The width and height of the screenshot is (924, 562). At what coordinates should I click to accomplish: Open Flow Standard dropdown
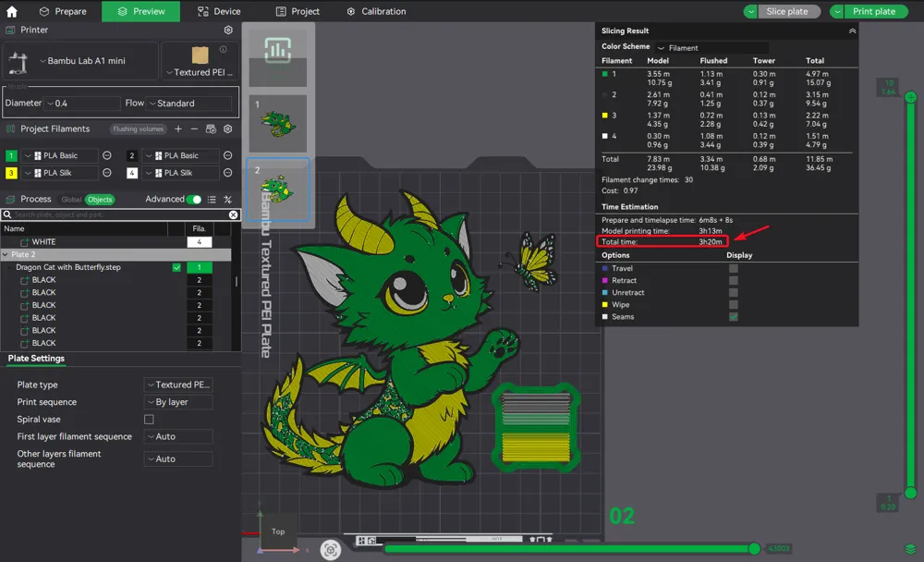coord(189,104)
